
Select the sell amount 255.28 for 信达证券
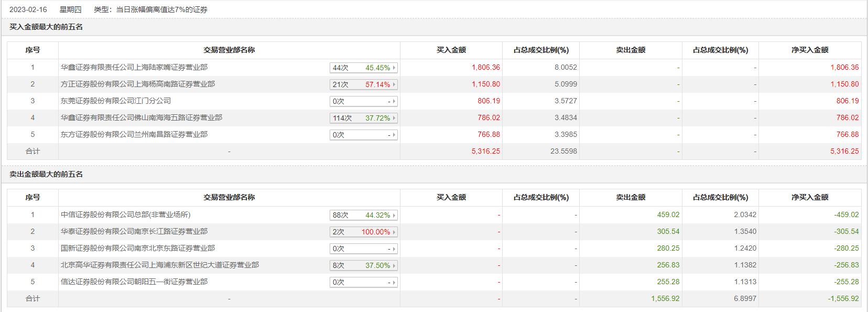(x=668, y=282)
